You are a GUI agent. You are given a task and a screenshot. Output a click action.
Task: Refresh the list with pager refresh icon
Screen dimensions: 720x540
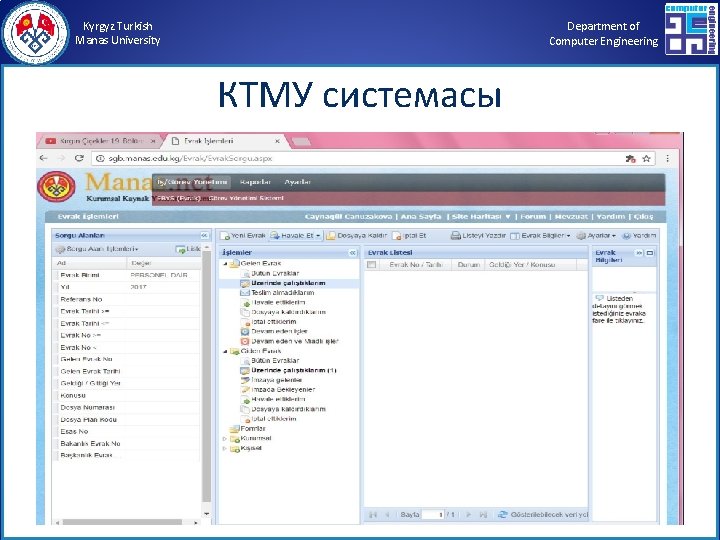[503, 515]
